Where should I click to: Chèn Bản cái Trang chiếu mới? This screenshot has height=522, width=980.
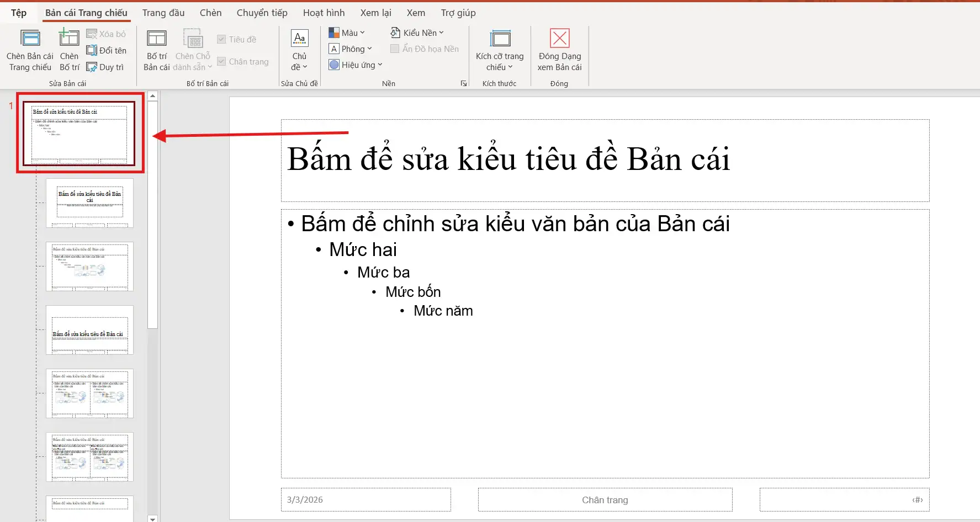[x=29, y=50]
